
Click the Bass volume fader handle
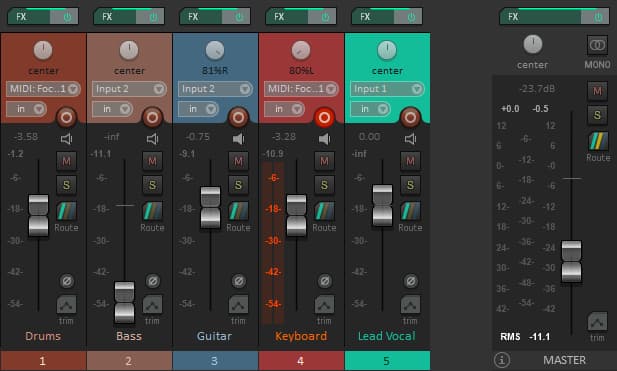(x=125, y=303)
